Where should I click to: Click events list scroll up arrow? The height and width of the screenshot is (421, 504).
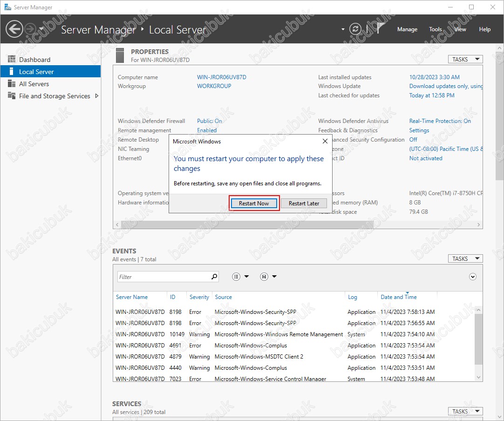click(x=478, y=310)
